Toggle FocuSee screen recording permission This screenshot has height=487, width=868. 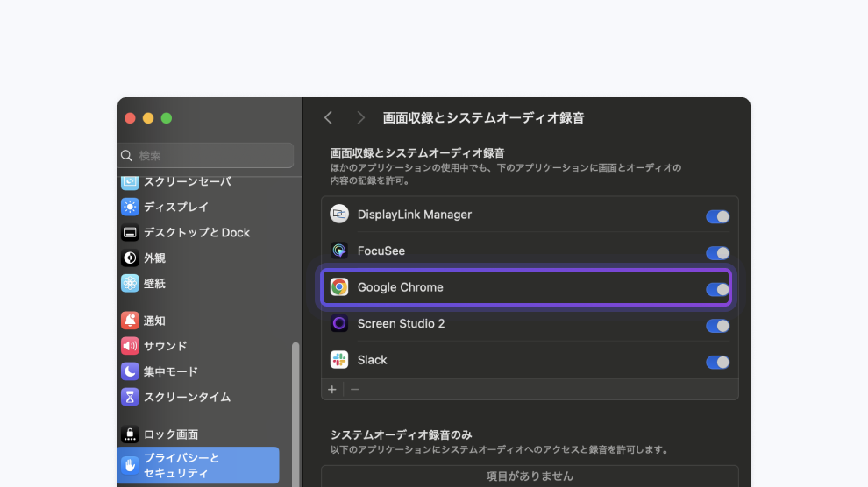[x=717, y=253]
